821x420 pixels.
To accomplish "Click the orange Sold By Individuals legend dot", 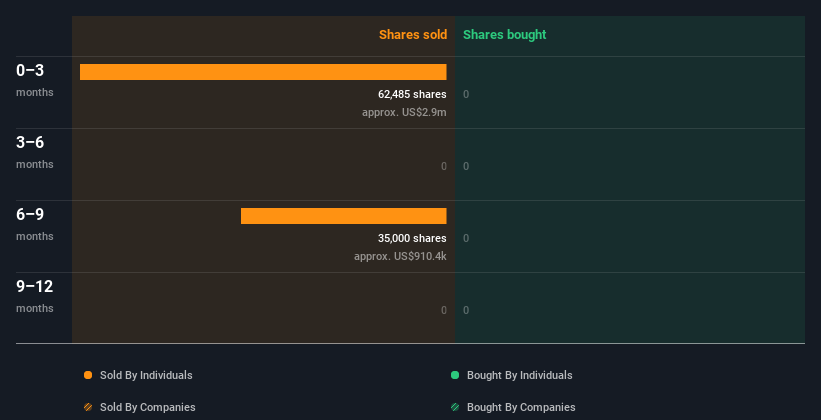I will [88, 375].
